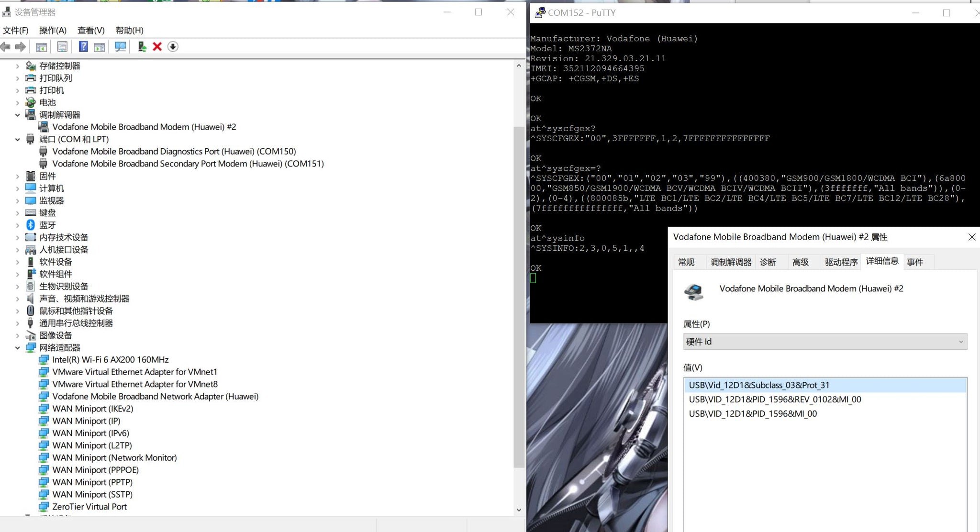Click the keyboard category icon
Screen dimensions: 980x532
coord(31,212)
